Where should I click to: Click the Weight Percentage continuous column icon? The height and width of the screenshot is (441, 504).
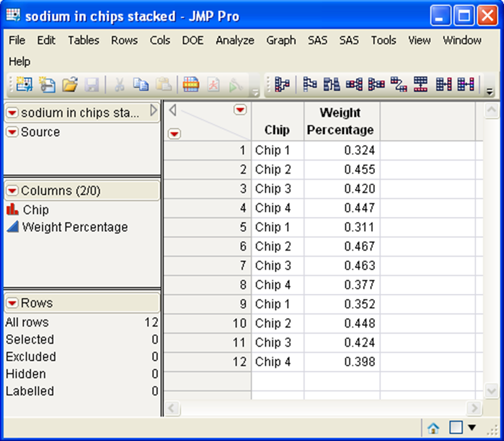point(13,227)
